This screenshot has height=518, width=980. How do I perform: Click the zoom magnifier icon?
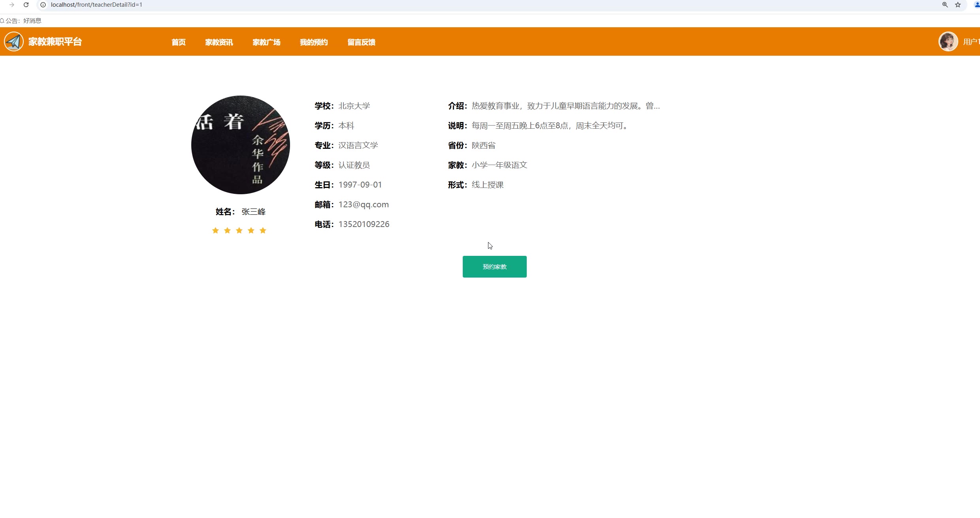tap(945, 5)
